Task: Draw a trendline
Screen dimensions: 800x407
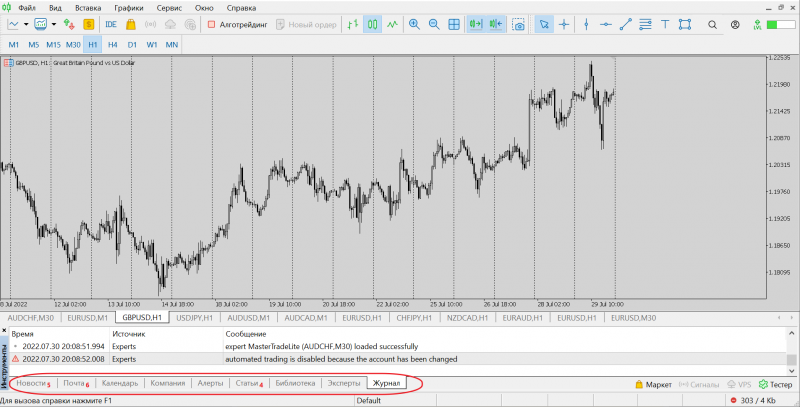Action: [626, 24]
